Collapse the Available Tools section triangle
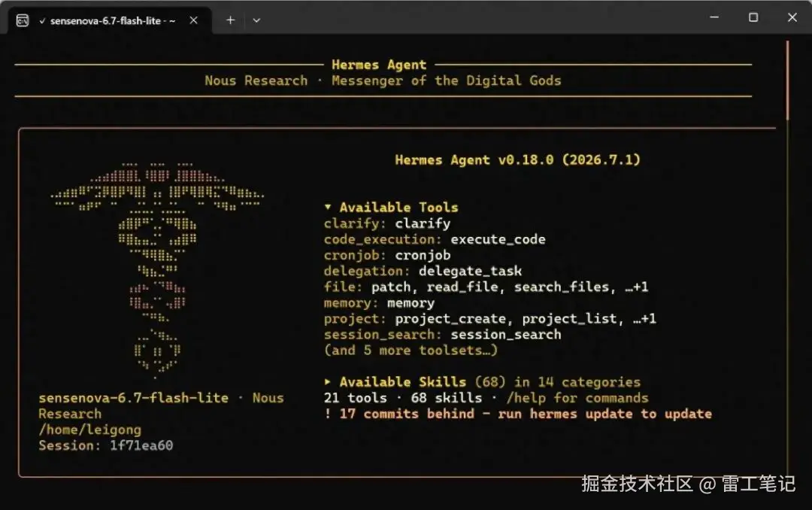 [328, 208]
